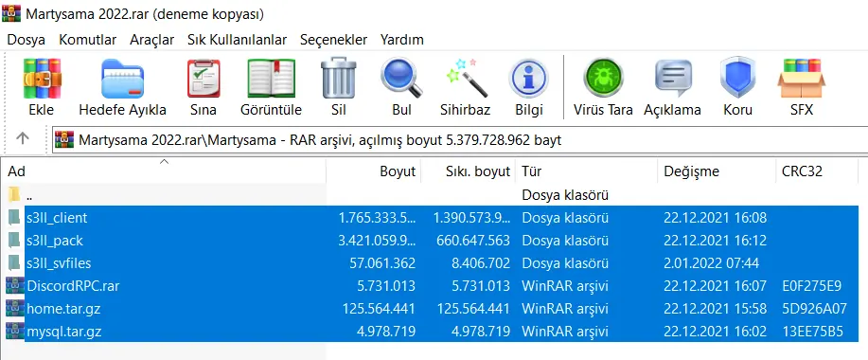Click the Hedefe Ayıkla extract icon
Image resolution: width=868 pixels, height=360 pixels.
click(122, 80)
